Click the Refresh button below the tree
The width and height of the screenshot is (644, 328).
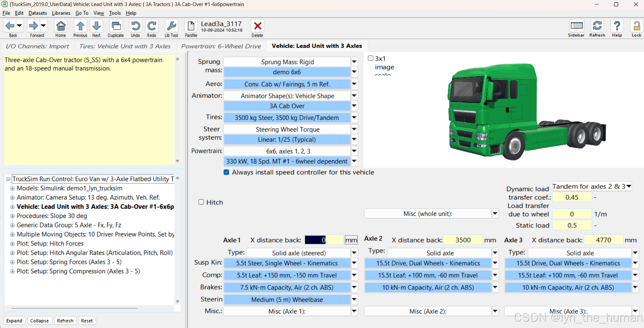65,321
